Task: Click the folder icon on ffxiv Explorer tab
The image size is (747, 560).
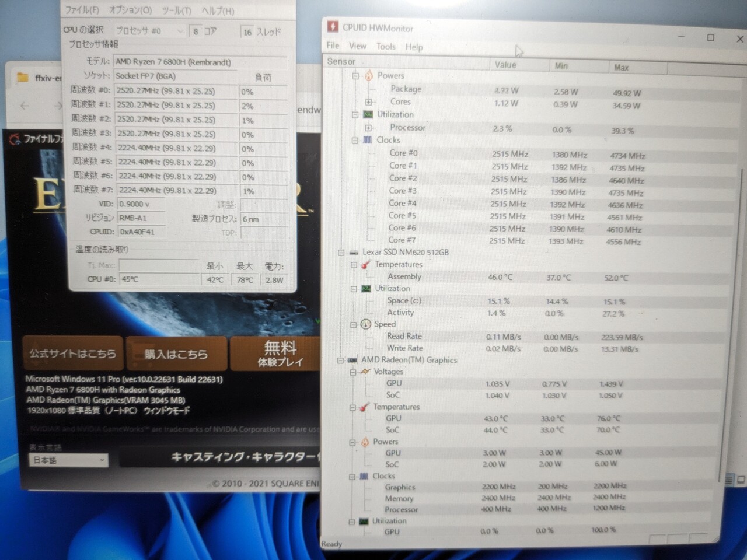Action: (23, 77)
